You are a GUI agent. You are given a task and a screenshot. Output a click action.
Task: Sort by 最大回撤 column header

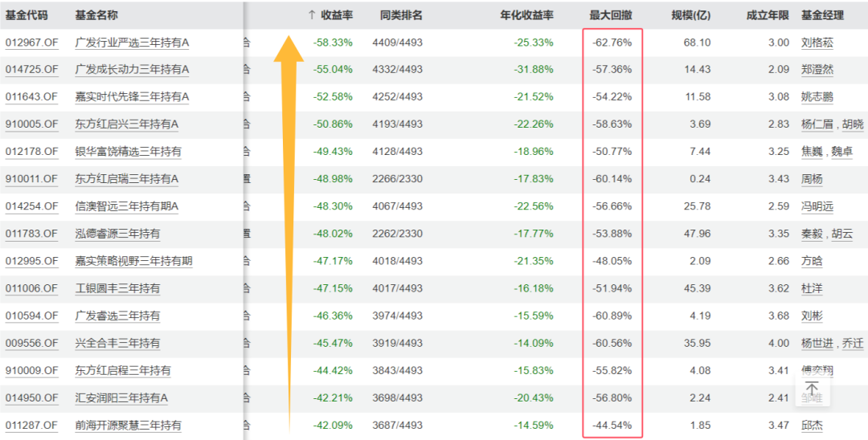tap(611, 15)
